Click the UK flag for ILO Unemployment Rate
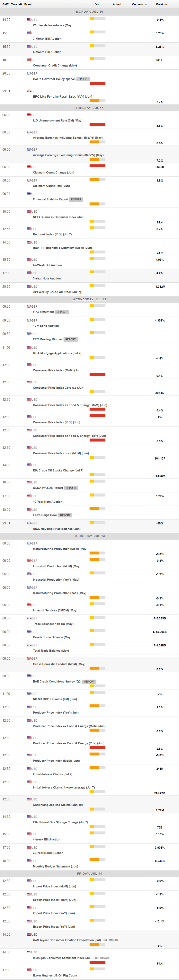 tap(29, 115)
